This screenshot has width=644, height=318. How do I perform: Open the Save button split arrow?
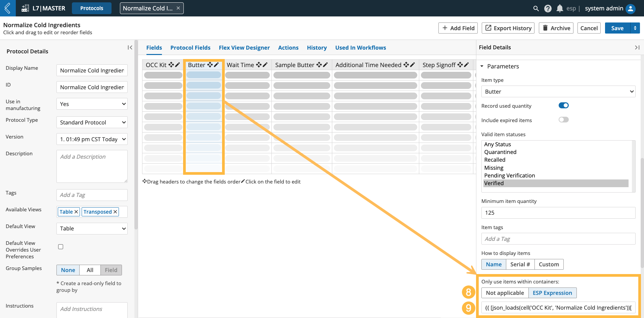pos(635,28)
